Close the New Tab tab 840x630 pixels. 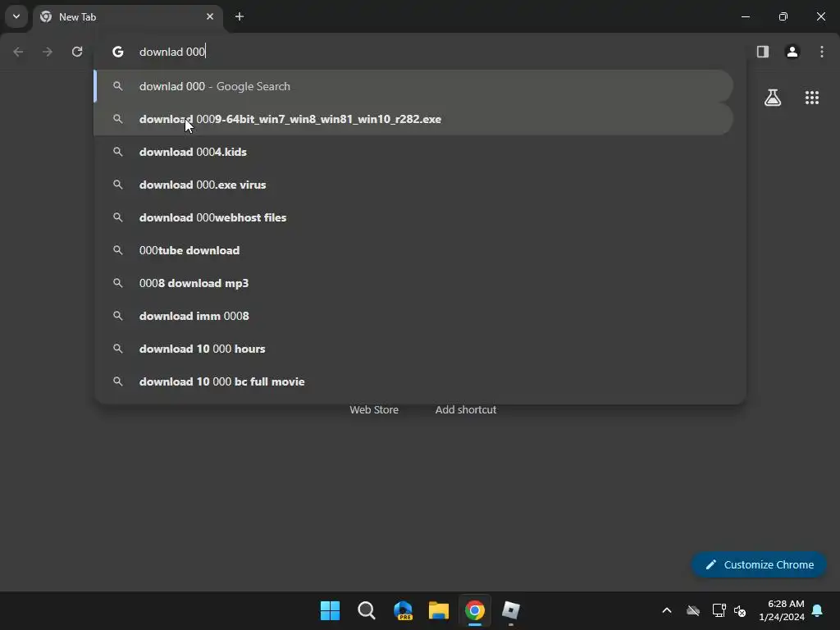tap(210, 16)
